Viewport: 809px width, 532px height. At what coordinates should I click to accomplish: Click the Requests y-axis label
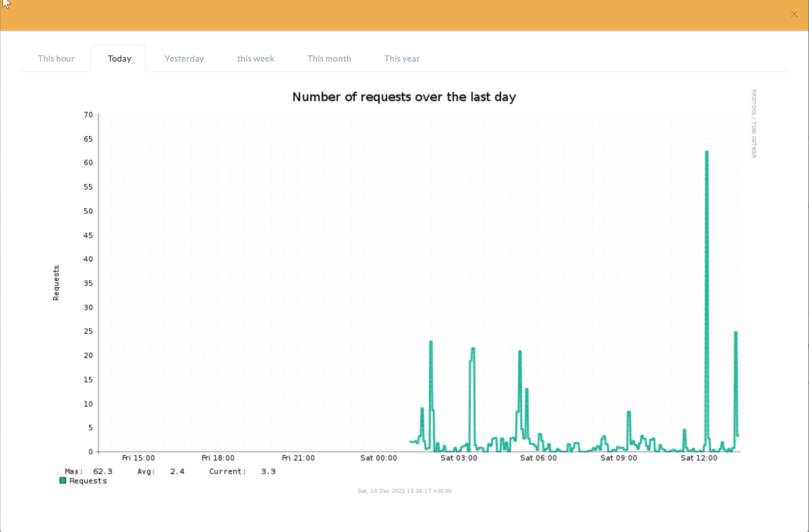point(56,283)
